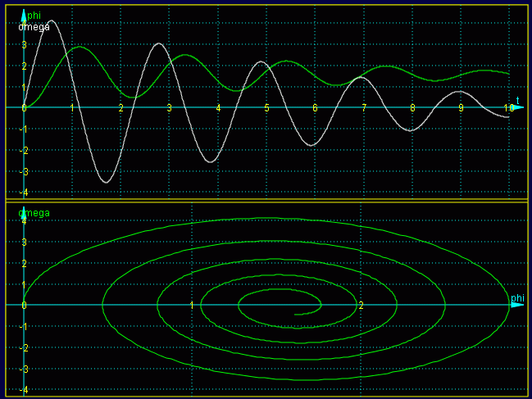
Task: Click the upward arrowhead of the top plot's vertical axis
Action: click(x=23, y=14)
